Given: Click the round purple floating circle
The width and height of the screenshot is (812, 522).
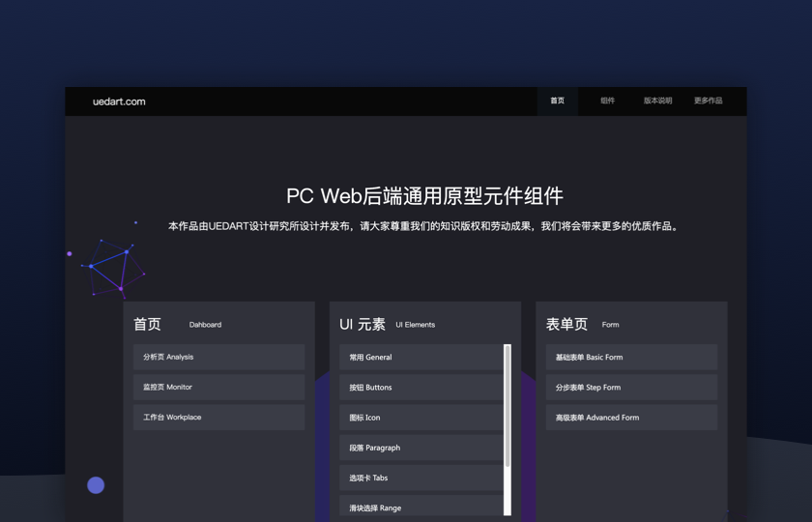Looking at the screenshot, I should pos(96,485).
